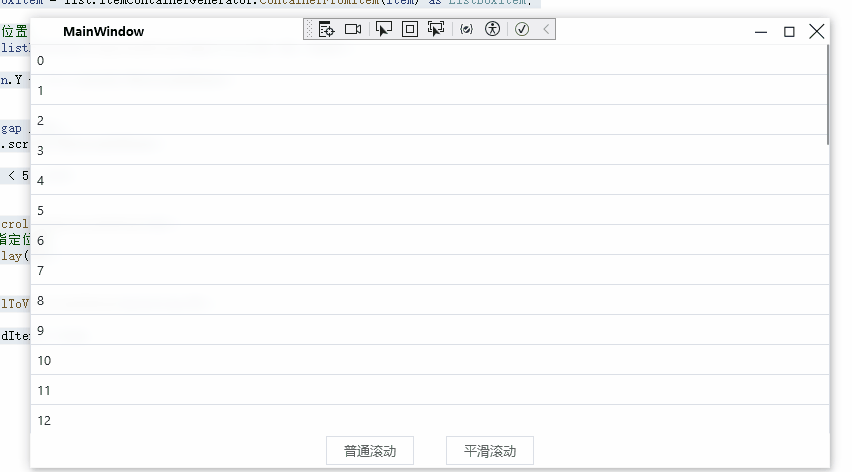Select list item 10

[x=429, y=360]
